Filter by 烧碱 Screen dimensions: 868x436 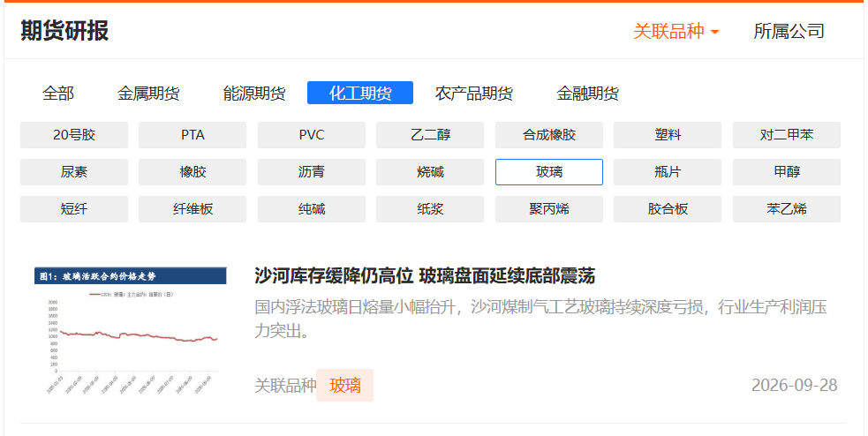(x=430, y=172)
